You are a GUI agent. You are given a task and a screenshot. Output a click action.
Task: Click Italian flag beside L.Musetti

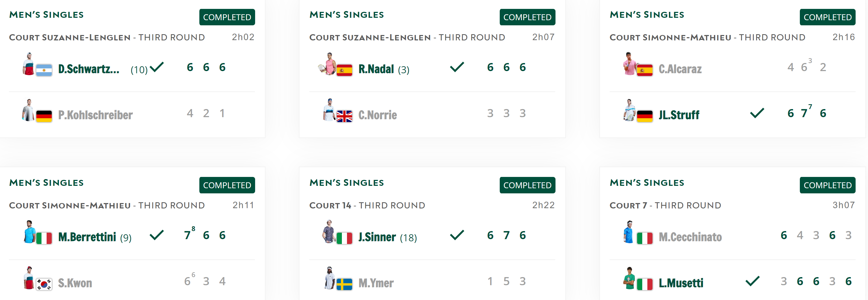(645, 284)
